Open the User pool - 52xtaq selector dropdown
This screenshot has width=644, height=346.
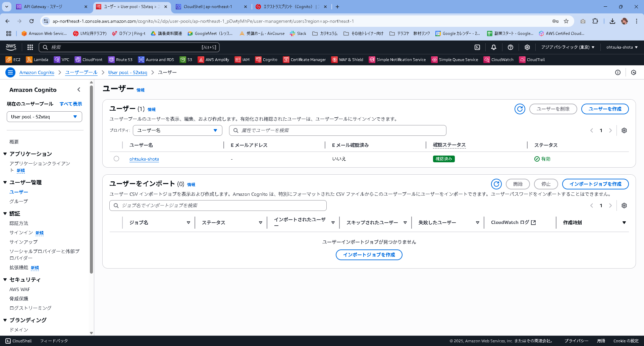[x=44, y=116]
